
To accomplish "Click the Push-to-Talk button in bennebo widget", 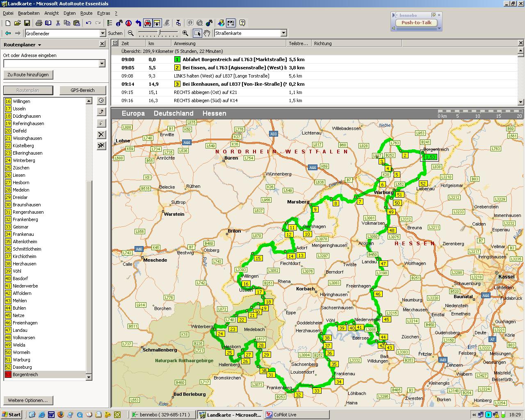I will 416,23.
